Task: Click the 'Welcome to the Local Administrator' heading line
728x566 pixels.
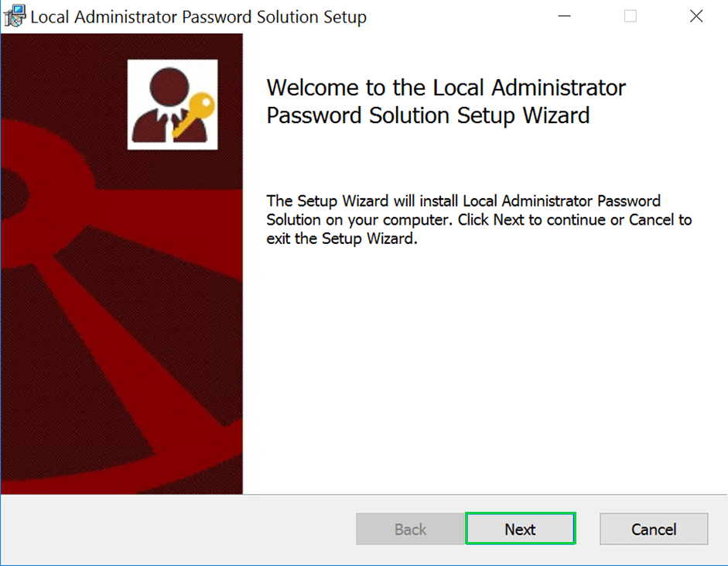Action: [446, 87]
